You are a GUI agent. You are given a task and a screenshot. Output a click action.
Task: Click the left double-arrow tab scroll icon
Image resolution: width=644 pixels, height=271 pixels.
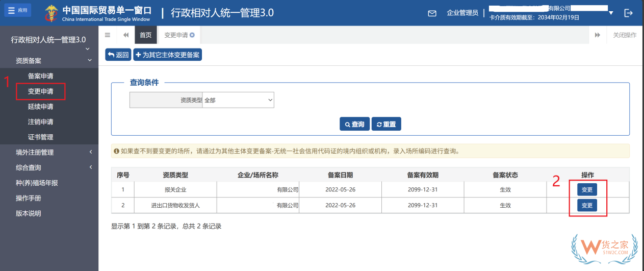(126, 35)
